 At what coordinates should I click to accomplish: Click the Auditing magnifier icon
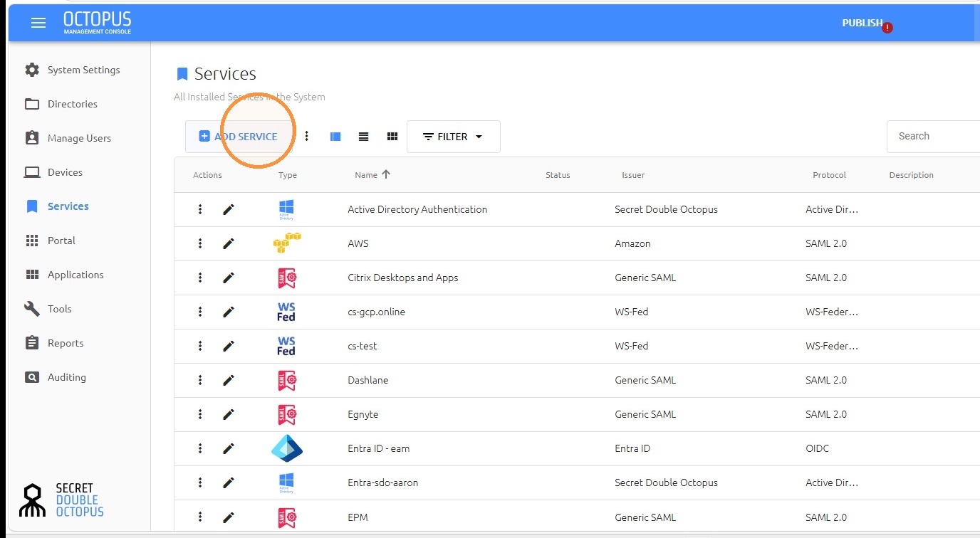point(32,377)
